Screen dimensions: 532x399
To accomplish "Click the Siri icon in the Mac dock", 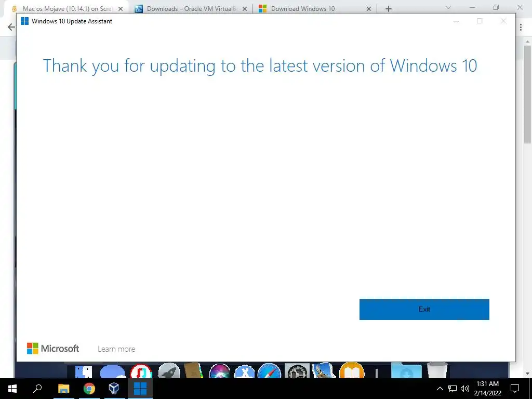I will (x=220, y=370).
